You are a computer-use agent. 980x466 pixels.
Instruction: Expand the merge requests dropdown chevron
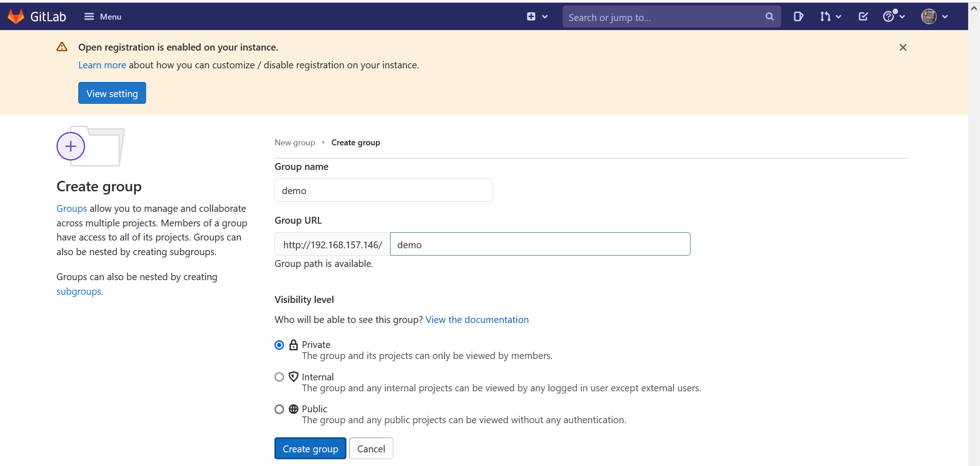pyautogui.click(x=838, y=16)
